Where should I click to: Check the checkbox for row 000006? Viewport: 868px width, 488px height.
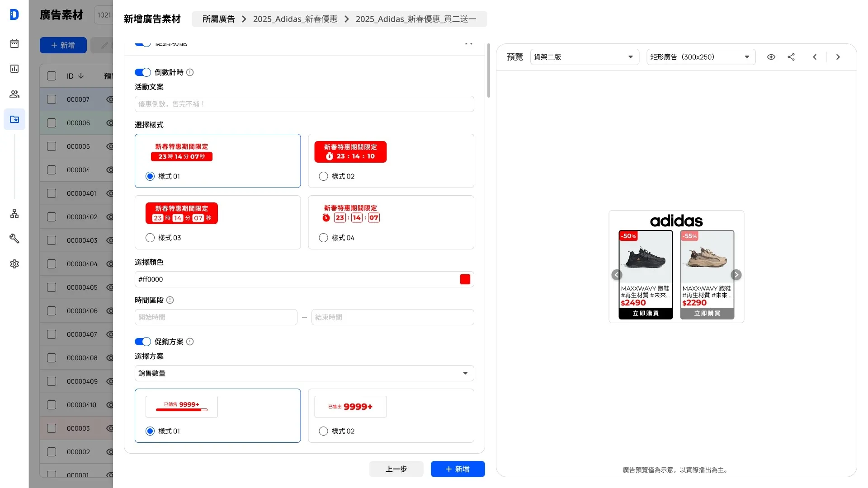(52, 123)
